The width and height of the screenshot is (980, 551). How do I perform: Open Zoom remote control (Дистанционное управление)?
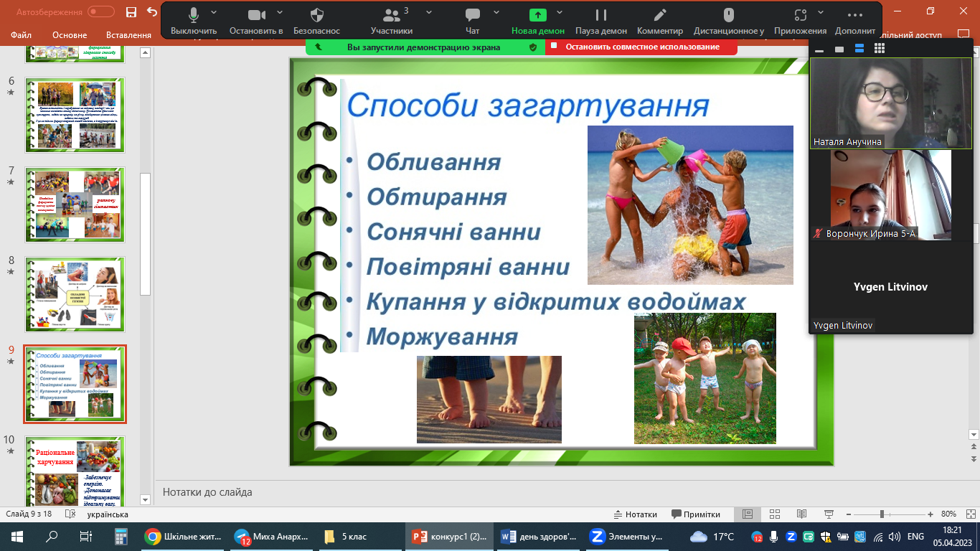click(729, 20)
